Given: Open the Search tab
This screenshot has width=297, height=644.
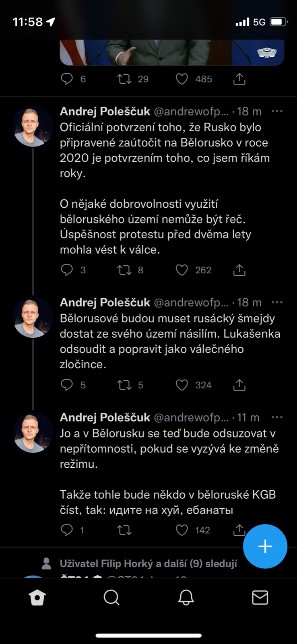Looking at the screenshot, I should [111, 598].
